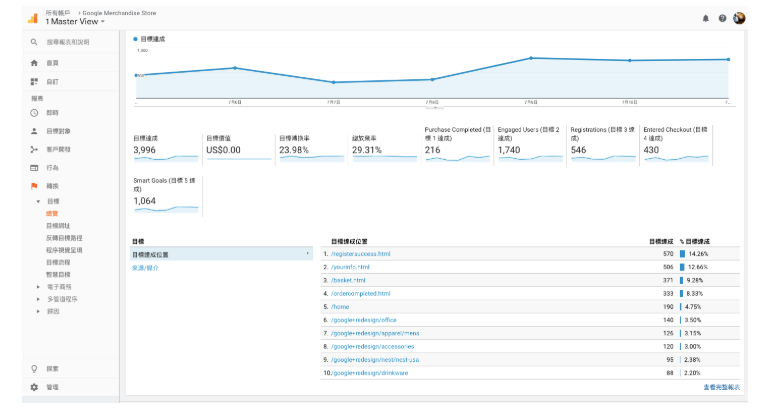Expand the 多管道程序 (Multi-Channel Funnels) section
Screen dimensions: 757x412
39,299
